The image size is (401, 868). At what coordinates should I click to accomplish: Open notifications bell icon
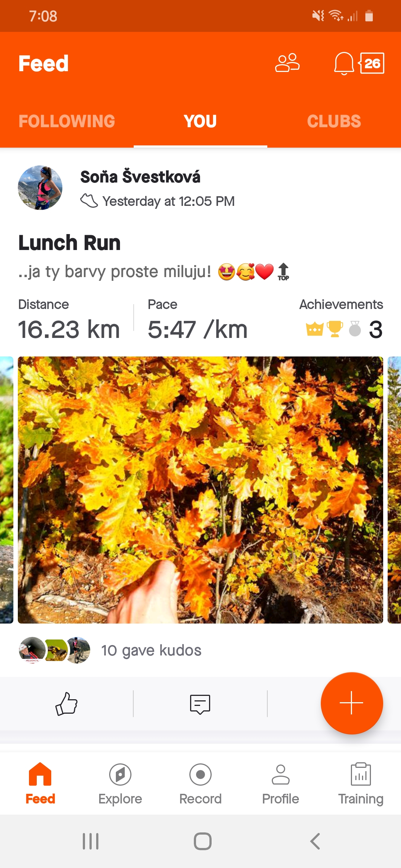(344, 63)
